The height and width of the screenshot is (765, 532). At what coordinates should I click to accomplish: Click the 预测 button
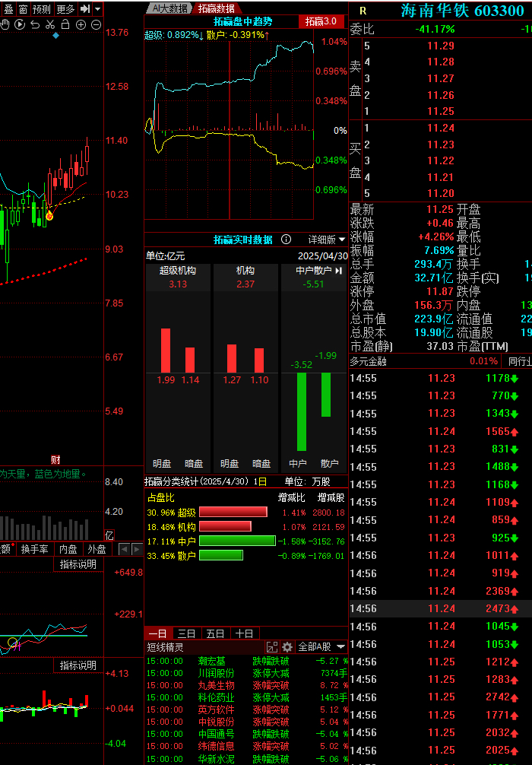click(42, 9)
